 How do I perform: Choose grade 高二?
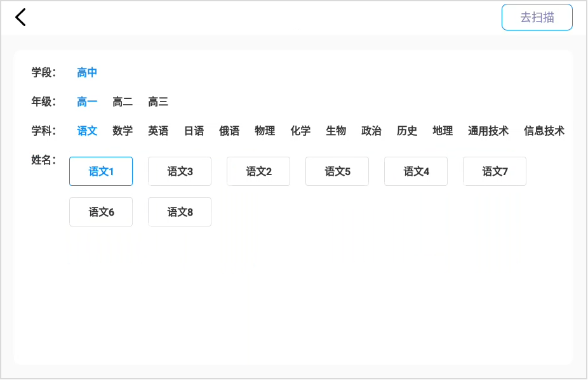[123, 102]
